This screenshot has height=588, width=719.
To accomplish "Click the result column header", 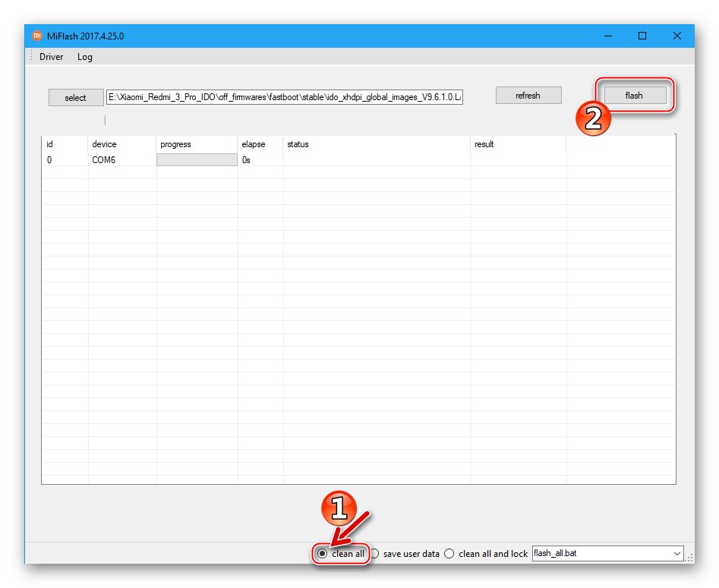I will [518, 144].
